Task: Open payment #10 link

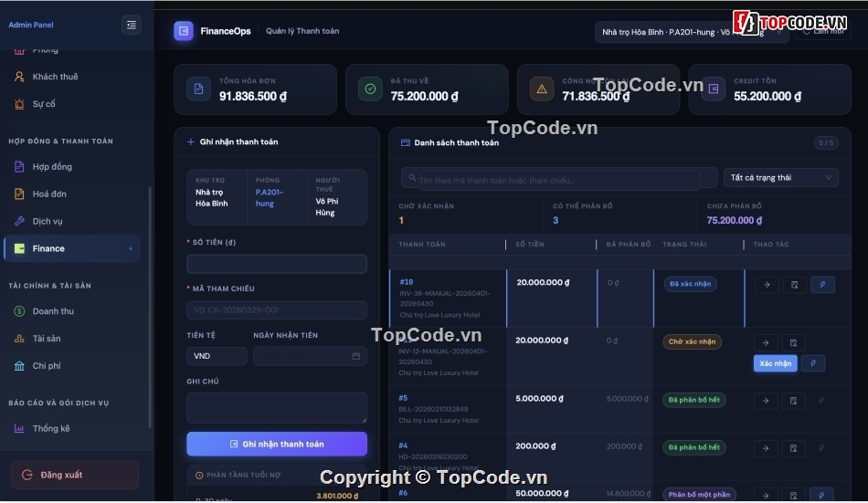Action: (x=407, y=282)
